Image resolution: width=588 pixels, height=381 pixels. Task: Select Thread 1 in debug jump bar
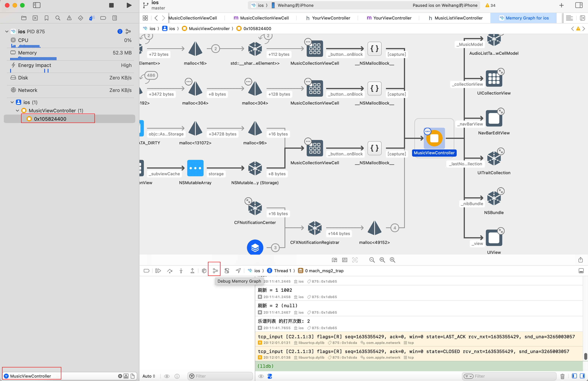(279, 271)
